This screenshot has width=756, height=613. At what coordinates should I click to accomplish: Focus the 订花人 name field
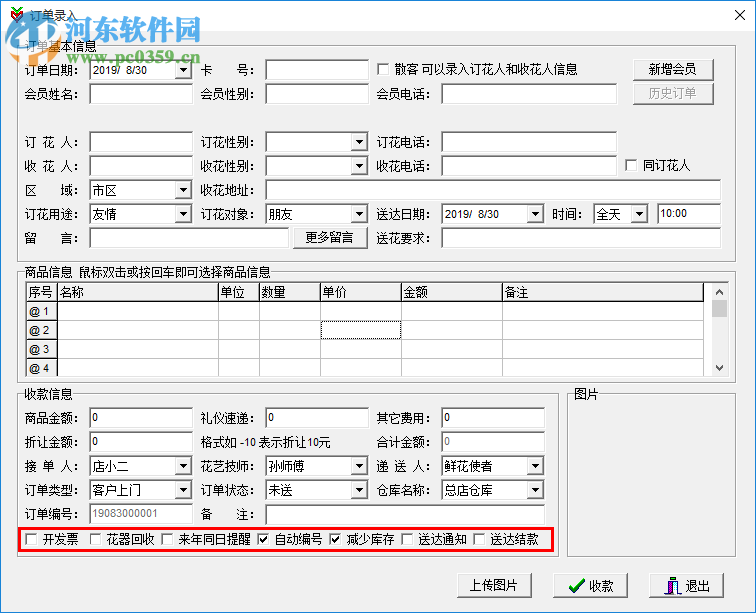click(141, 142)
